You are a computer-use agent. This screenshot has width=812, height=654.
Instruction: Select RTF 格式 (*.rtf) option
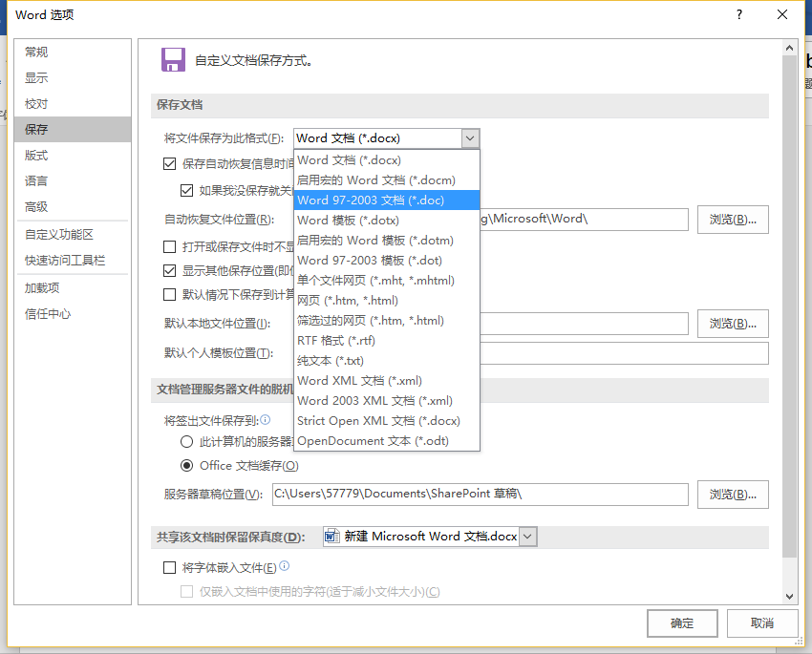coord(386,341)
